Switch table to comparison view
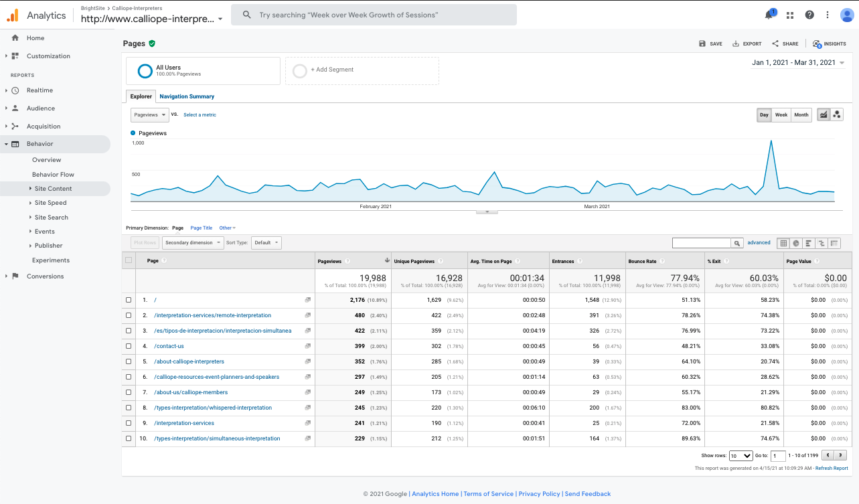 (821, 243)
